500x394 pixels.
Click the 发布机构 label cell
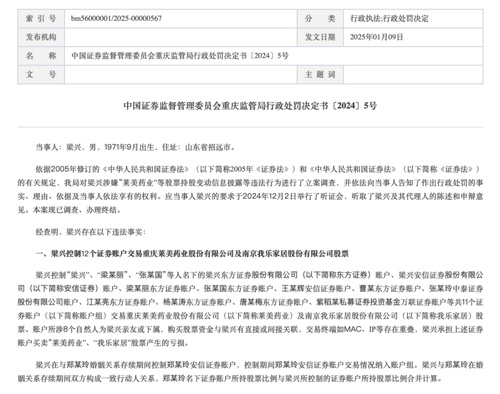click(41, 37)
